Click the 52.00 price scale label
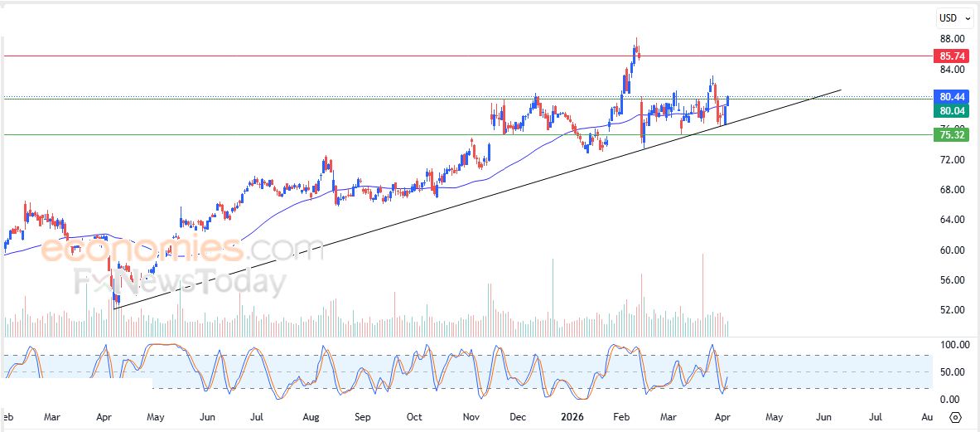 pyautogui.click(x=950, y=310)
